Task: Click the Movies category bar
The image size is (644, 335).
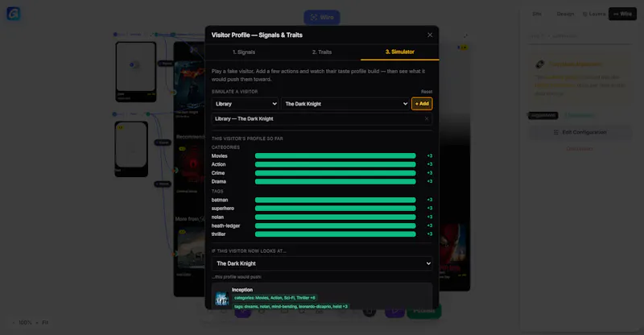Action: coord(335,155)
